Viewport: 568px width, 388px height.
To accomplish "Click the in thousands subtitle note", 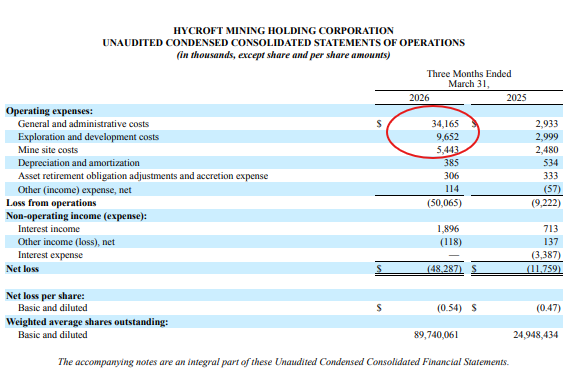I will (x=283, y=55).
